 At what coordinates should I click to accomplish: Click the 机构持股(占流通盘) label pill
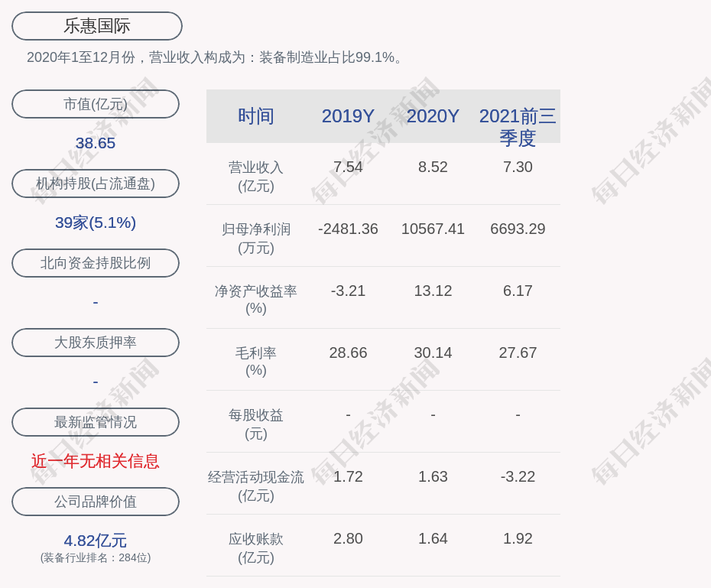pos(96,184)
